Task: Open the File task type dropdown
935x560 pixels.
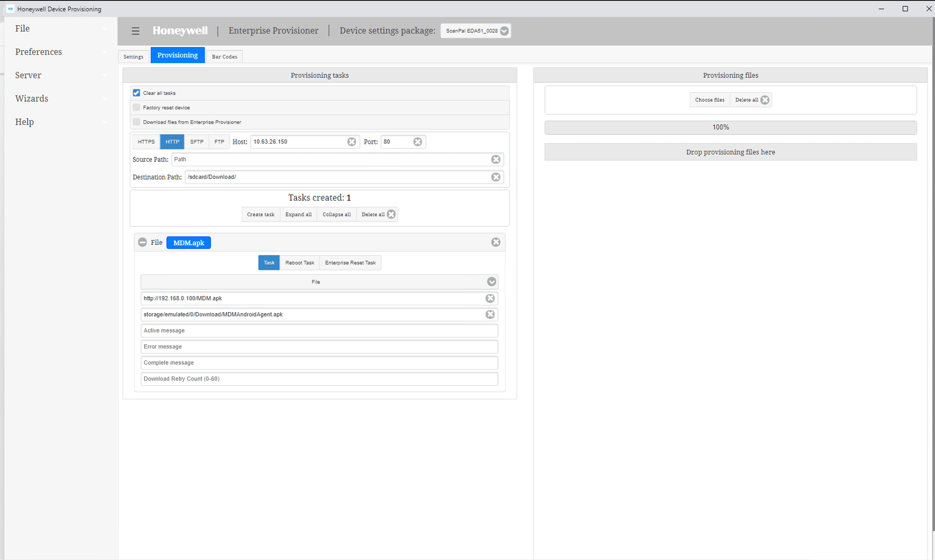Action: pos(491,282)
